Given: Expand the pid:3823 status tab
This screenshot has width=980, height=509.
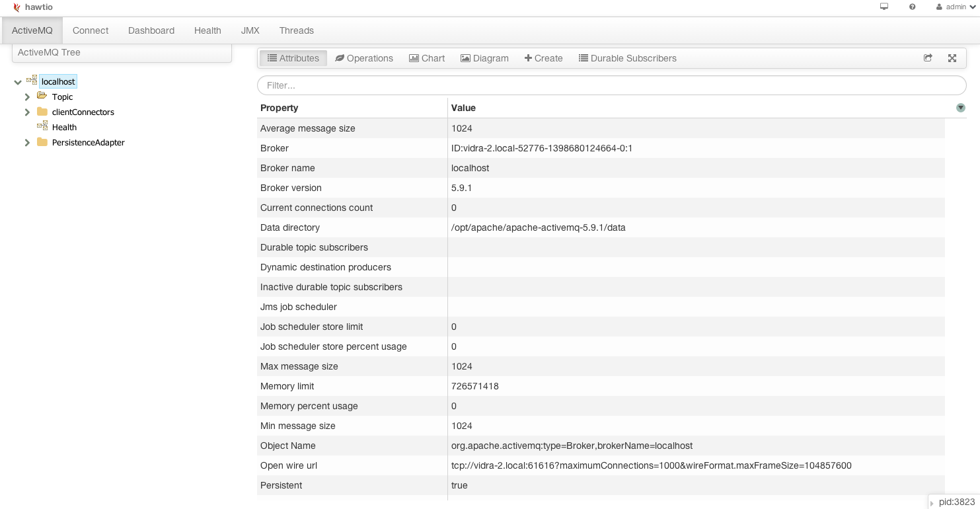Looking at the screenshot, I should click(953, 502).
